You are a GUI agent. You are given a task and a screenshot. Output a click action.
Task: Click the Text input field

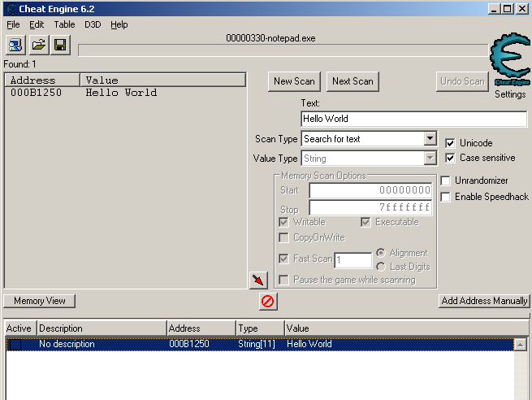click(x=413, y=119)
